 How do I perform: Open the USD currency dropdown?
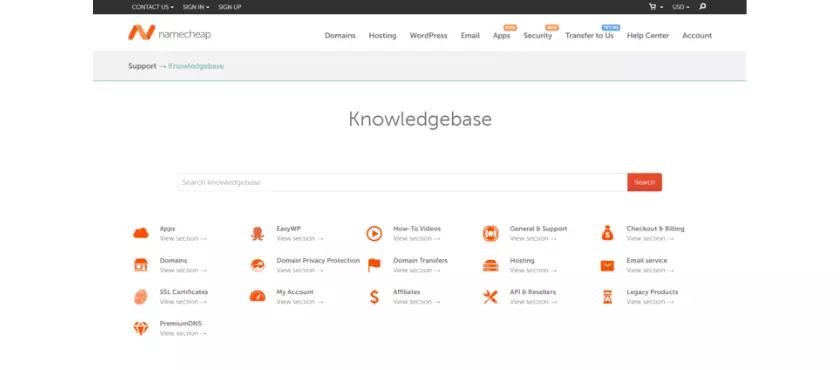pyautogui.click(x=681, y=7)
